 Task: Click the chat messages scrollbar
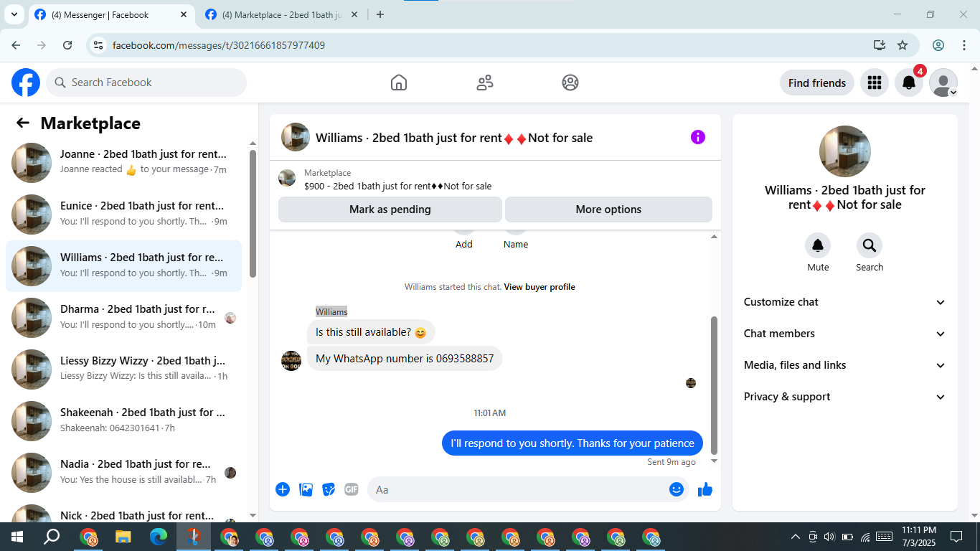(x=714, y=385)
